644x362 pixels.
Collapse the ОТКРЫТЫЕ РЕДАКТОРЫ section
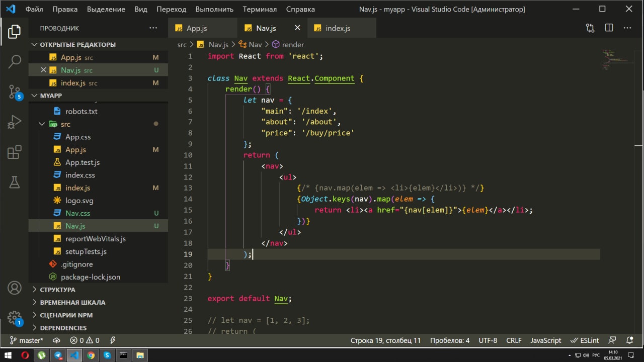click(77, 45)
